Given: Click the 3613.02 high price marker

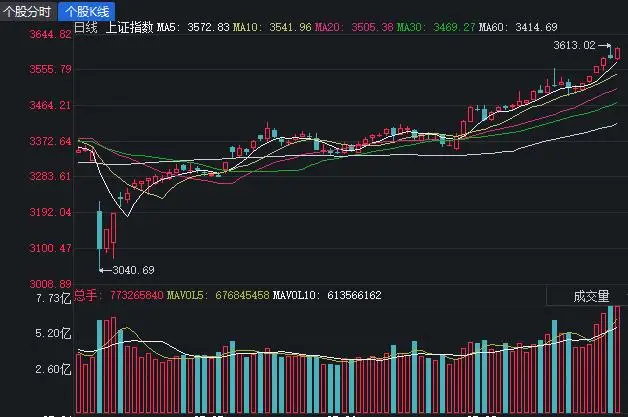Looking at the screenshot, I should click(x=573, y=46).
